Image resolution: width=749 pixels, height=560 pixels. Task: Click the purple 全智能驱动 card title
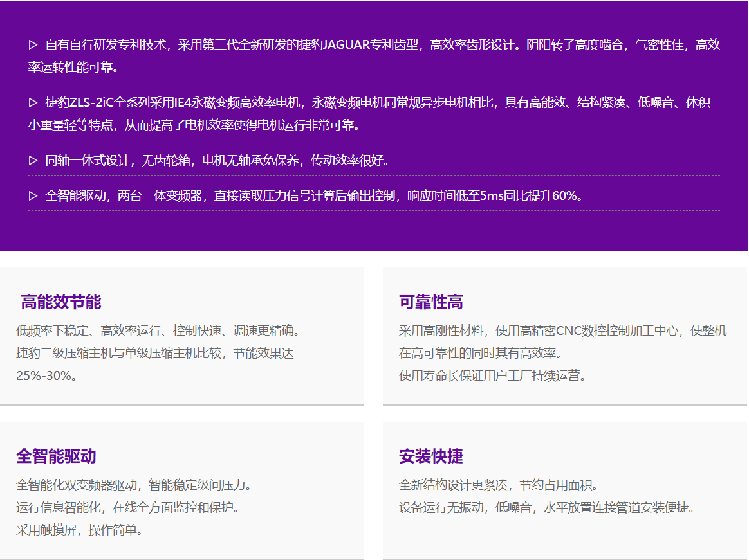click(x=56, y=456)
